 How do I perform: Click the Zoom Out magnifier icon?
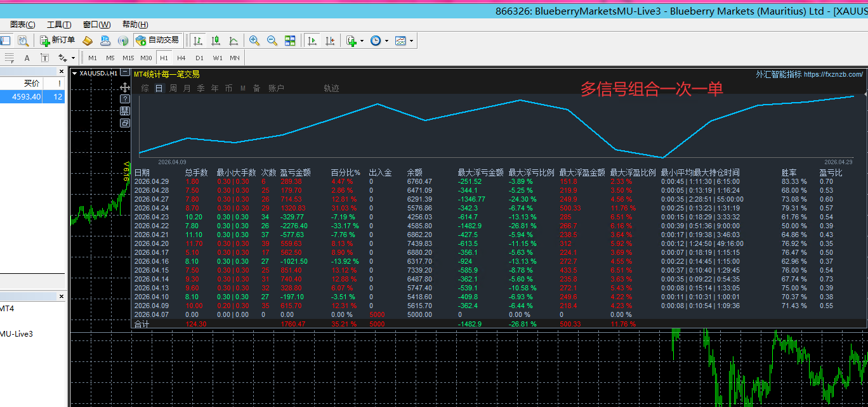(272, 41)
